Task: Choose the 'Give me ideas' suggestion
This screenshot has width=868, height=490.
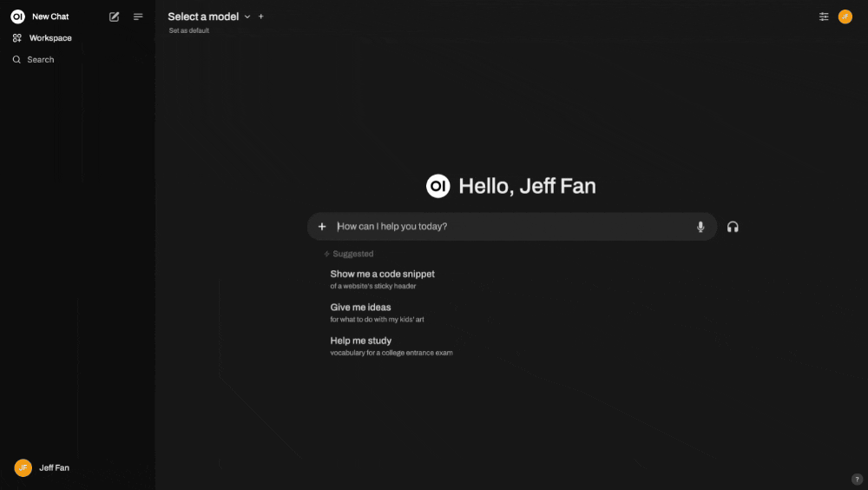Action: pyautogui.click(x=377, y=313)
